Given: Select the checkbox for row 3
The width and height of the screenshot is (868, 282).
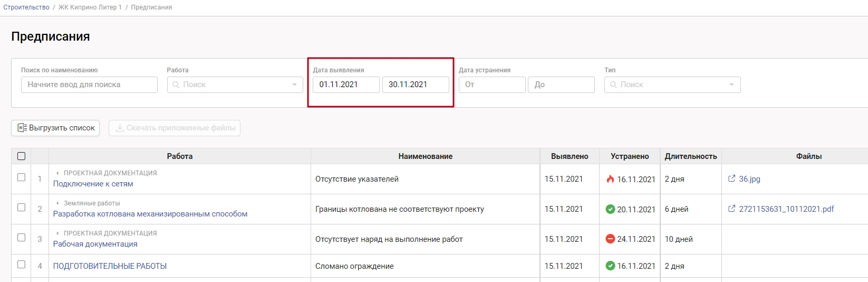Looking at the screenshot, I should tap(21, 238).
